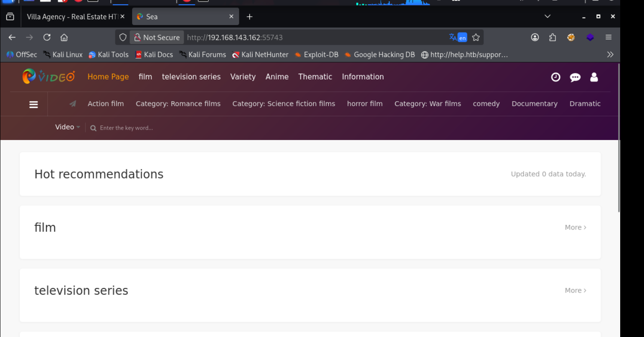This screenshot has width=644, height=337.
Task: Click More link in film section
Action: point(575,227)
